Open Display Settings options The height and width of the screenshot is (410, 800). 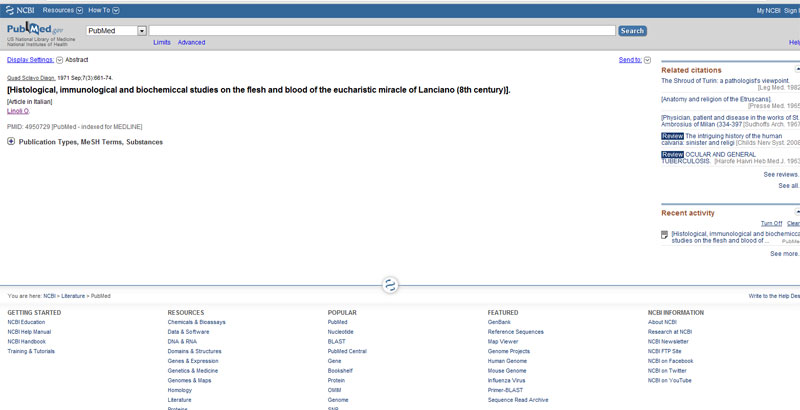(x=31, y=60)
